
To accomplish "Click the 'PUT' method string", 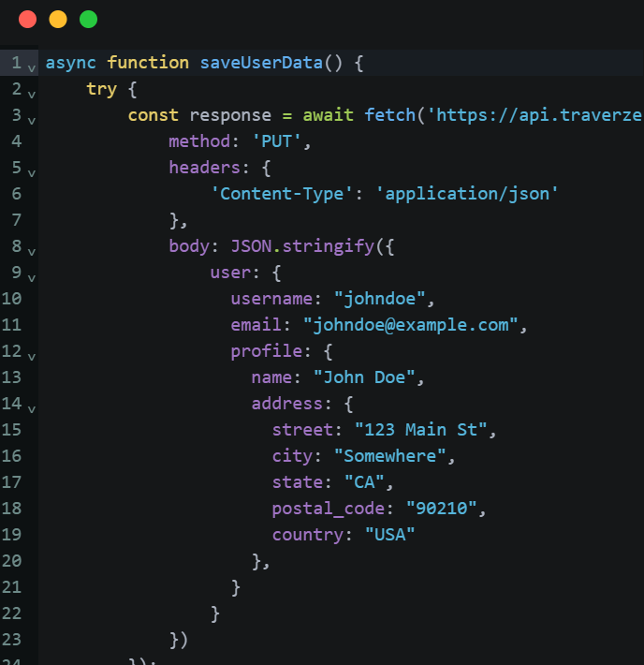I will tap(279, 141).
